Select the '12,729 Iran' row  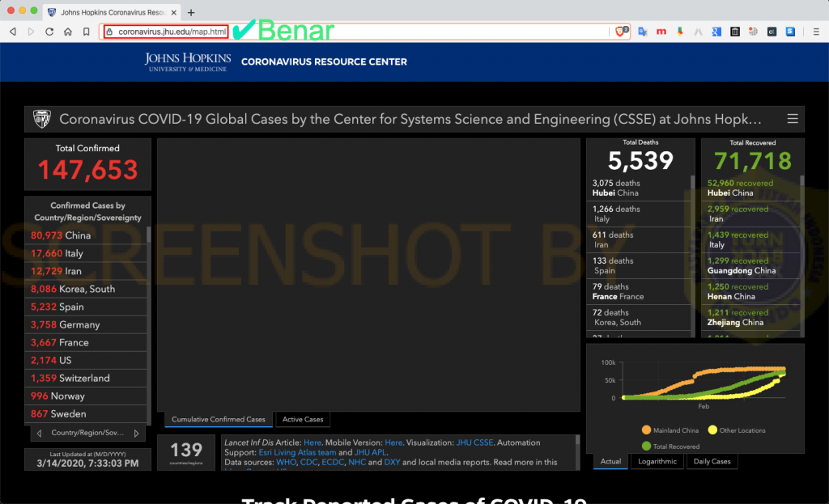pyautogui.click(x=86, y=272)
